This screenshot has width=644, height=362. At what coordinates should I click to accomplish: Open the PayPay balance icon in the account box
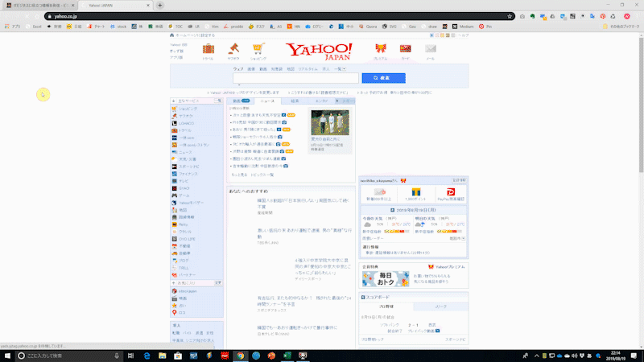pos(451,192)
